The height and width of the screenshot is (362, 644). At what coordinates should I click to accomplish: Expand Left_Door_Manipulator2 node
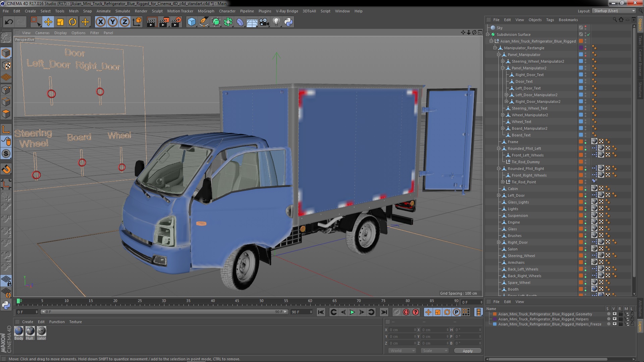pyautogui.click(x=506, y=95)
